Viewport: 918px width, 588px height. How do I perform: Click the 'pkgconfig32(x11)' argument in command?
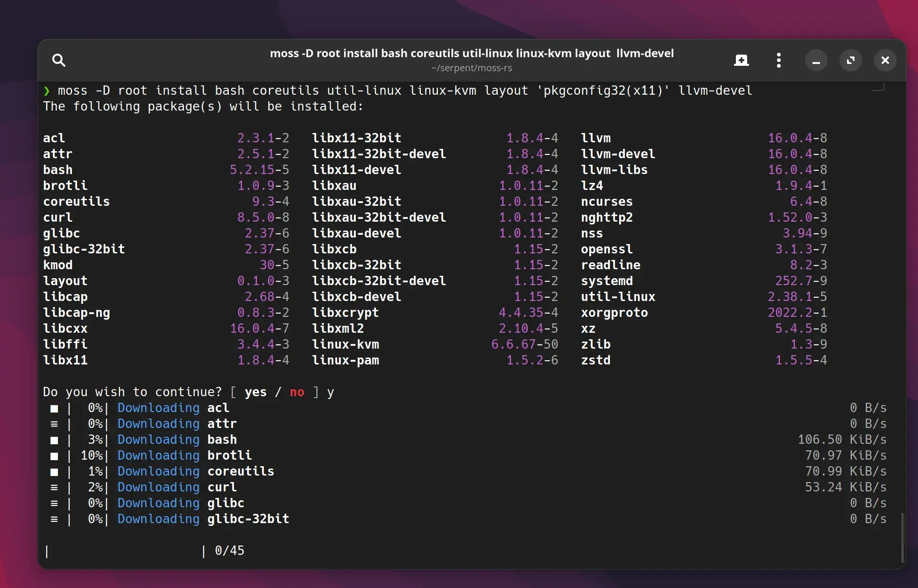coord(603,91)
